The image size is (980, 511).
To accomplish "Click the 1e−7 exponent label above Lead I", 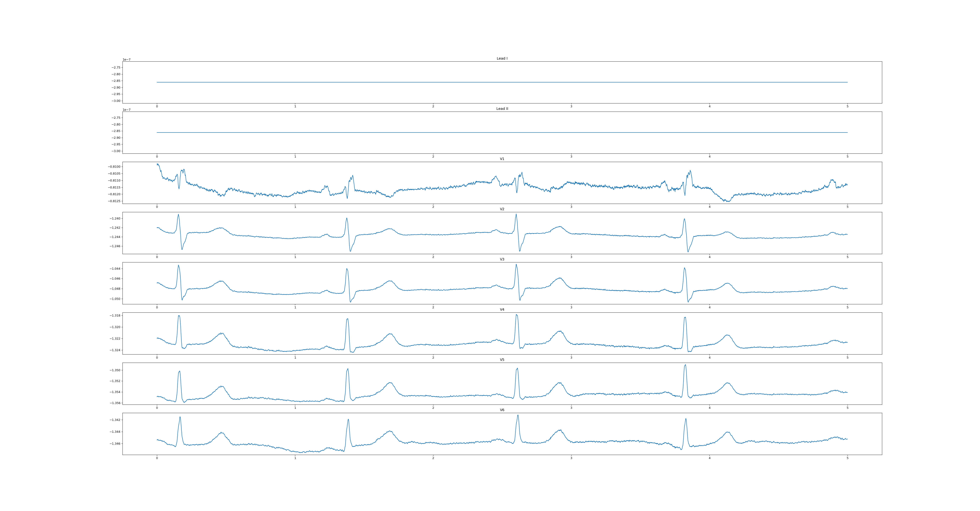I will [x=126, y=60].
